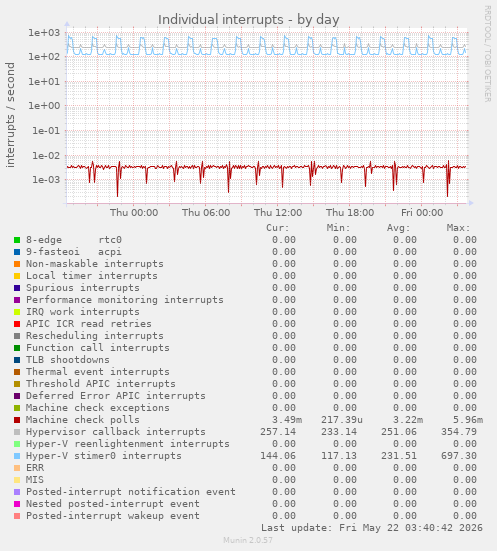This screenshot has height=551, width=497.
Task: Select the light blue Hyper-V stimer0 swatch
Action: pos(17,456)
